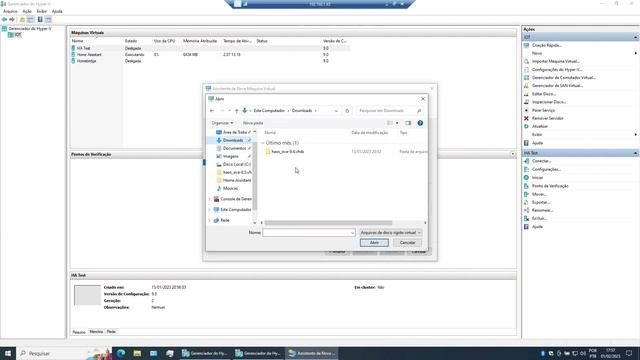Open the Organizar dropdown
The height and width of the screenshot is (360, 640).
222,123
